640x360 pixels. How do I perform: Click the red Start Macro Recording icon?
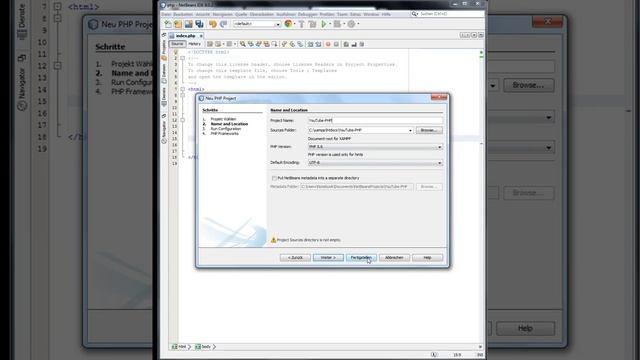(x=328, y=44)
